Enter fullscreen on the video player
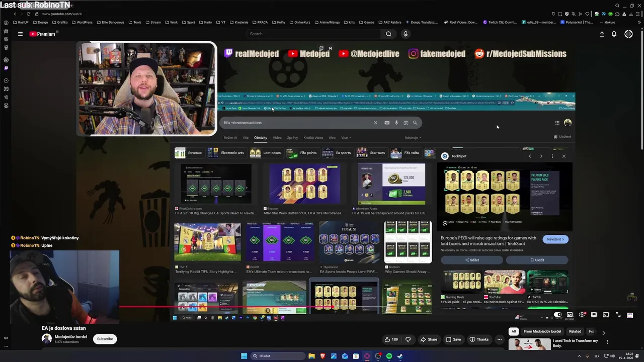Screen dimensions: 644x362 click(618, 315)
